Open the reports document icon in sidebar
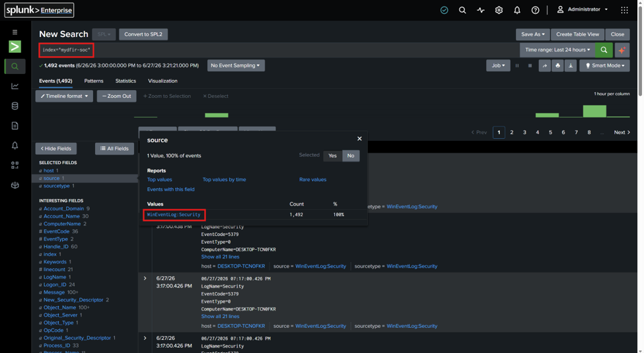The width and height of the screenshot is (644, 353). tap(15, 126)
